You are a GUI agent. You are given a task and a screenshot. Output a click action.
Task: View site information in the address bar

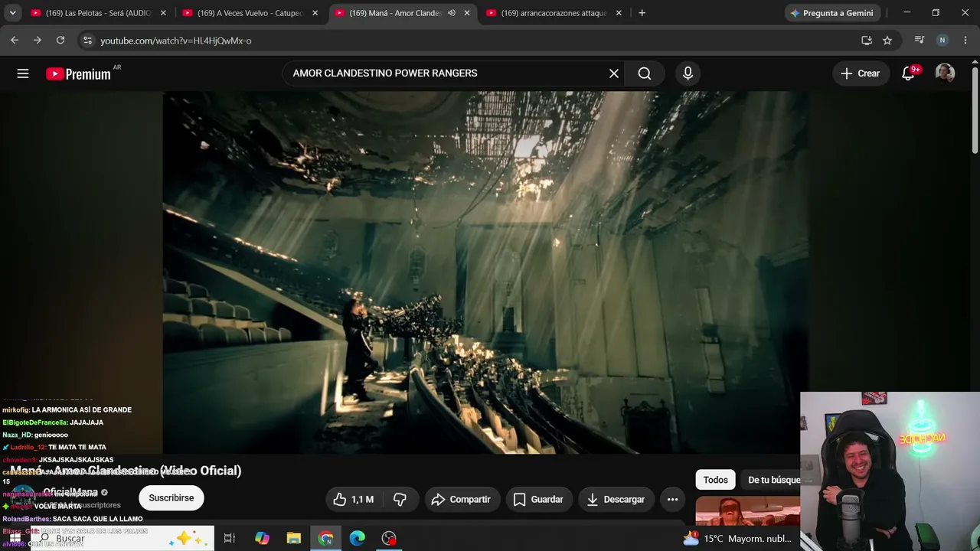[87, 41]
